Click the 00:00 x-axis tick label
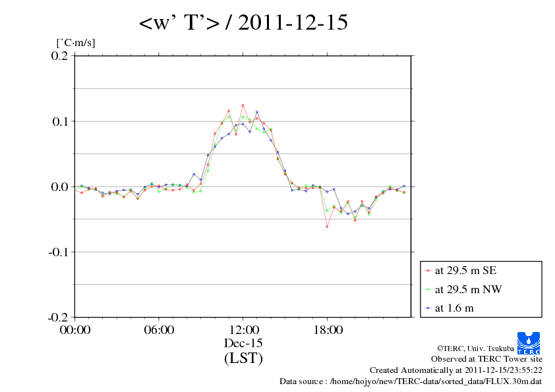The image size is (555, 392). 75,330
